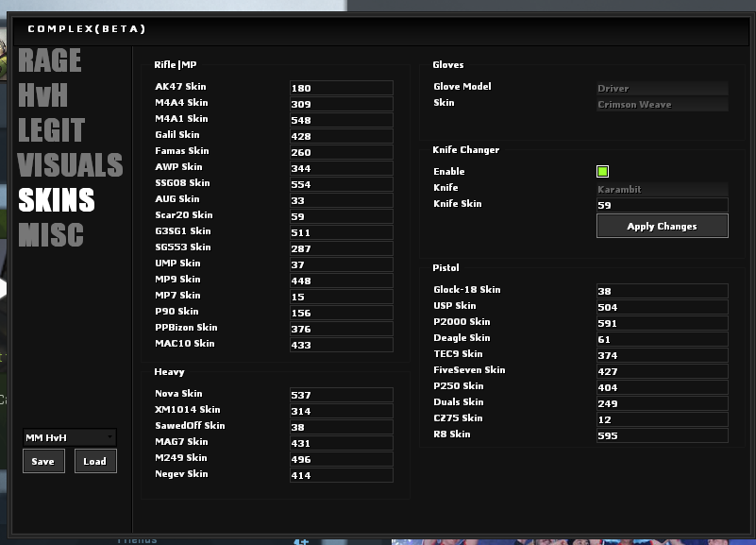
Task: Click the M249 Skin input field
Action: coord(342,459)
